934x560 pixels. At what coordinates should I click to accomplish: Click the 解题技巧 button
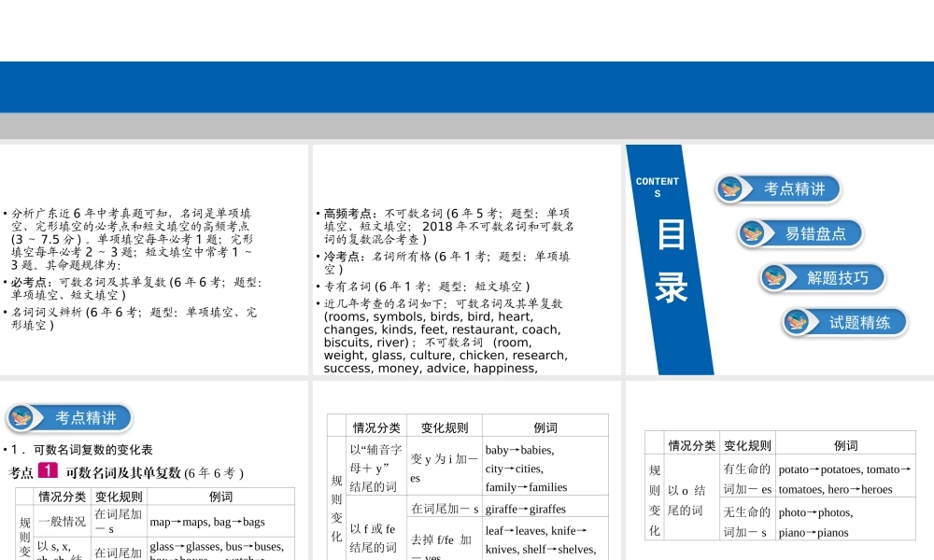coord(822,278)
